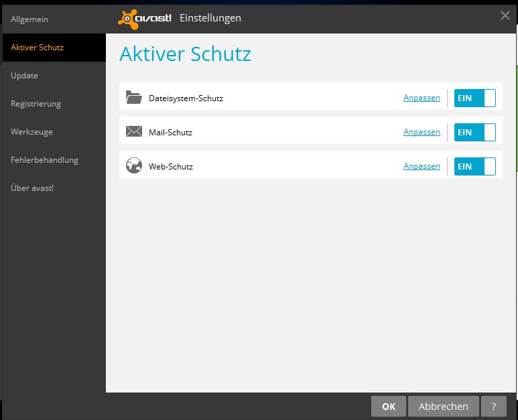Viewport: 518px width, 420px height.
Task: Open Anpassen link for Mail-Schutz
Action: [x=422, y=132]
